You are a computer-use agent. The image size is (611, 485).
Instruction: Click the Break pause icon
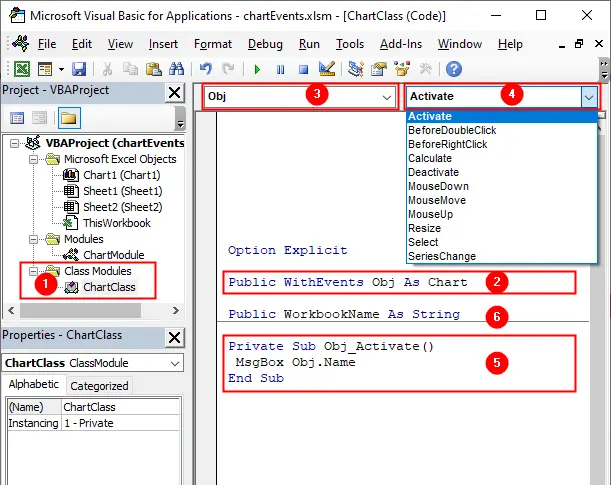280,70
